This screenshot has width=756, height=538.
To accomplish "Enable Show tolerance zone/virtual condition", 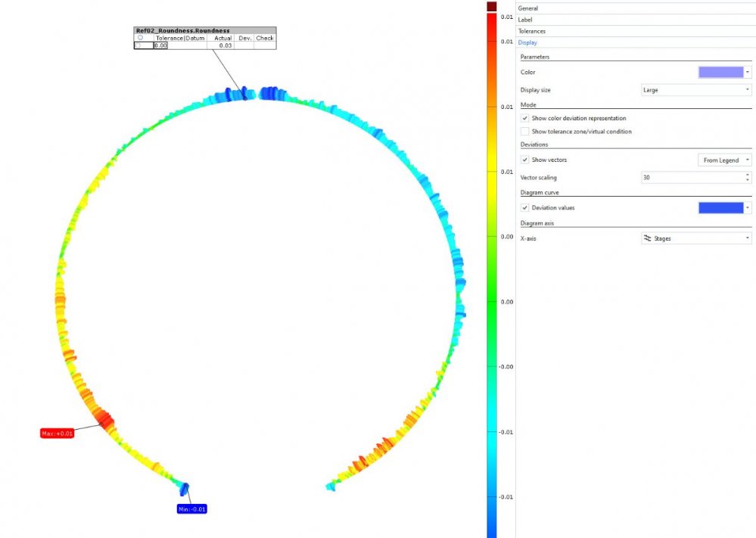I will click(x=525, y=132).
